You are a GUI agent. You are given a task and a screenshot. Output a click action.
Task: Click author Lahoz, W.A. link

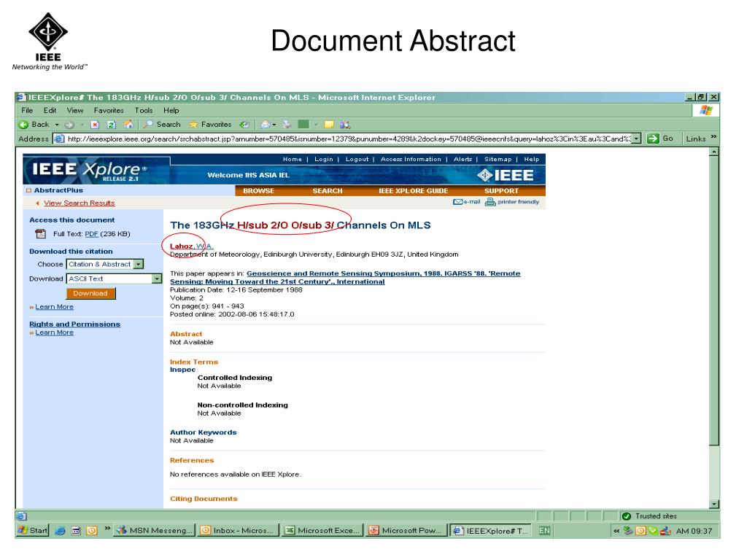click(192, 246)
